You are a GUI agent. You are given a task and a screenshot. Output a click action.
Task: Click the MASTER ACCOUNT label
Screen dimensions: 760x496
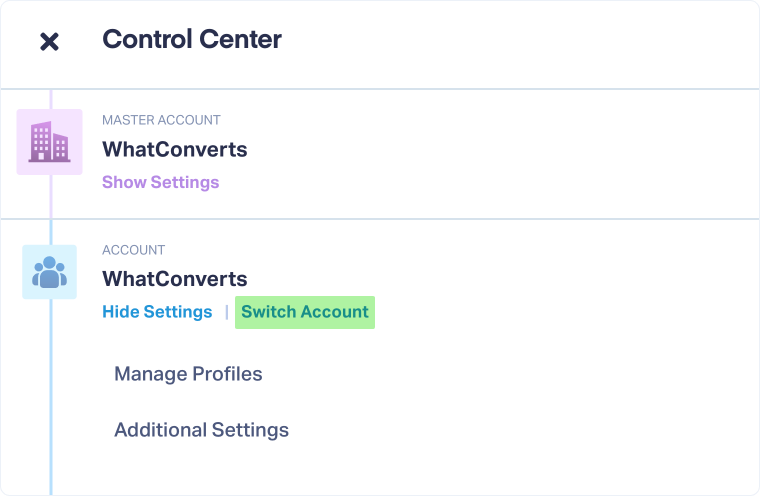tap(161, 120)
